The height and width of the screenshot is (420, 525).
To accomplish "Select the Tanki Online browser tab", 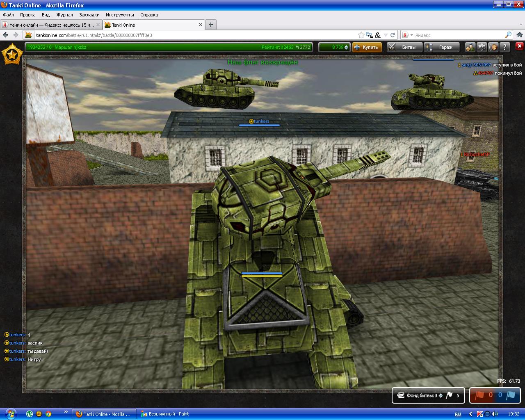I will pos(153,25).
